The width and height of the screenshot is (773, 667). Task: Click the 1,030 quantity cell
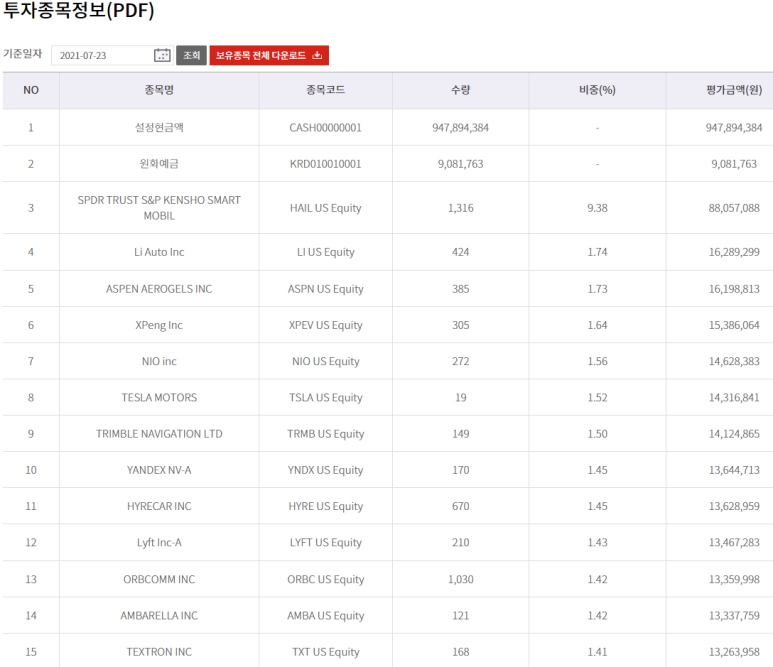(460, 579)
